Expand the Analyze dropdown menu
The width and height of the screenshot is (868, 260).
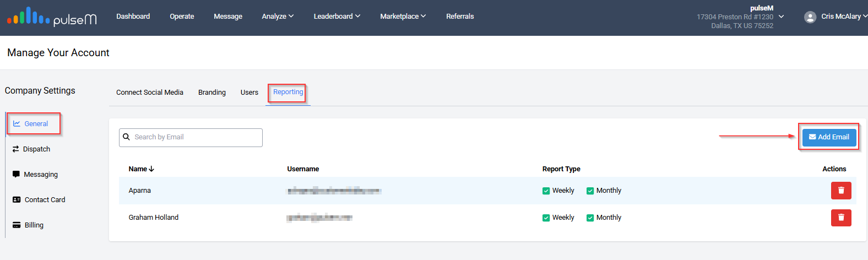point(278,17)
